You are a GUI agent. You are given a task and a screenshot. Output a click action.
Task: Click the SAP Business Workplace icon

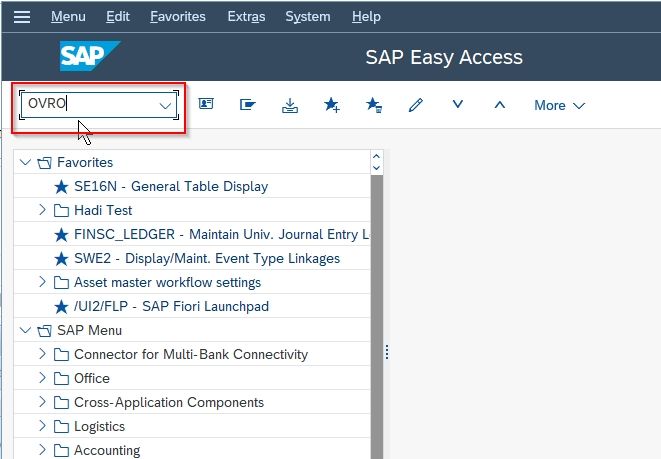(247, 105)
